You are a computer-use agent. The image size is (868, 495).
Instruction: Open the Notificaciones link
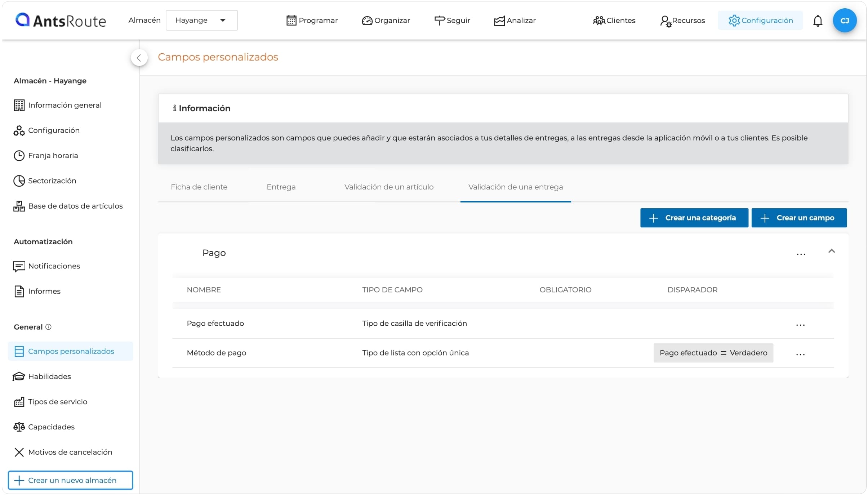(x=54, y=266)
